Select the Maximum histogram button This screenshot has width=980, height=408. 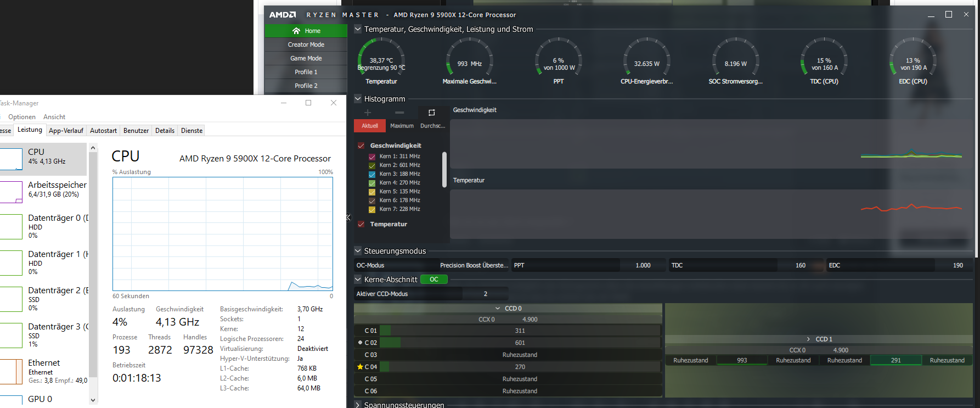coord(402,126)
